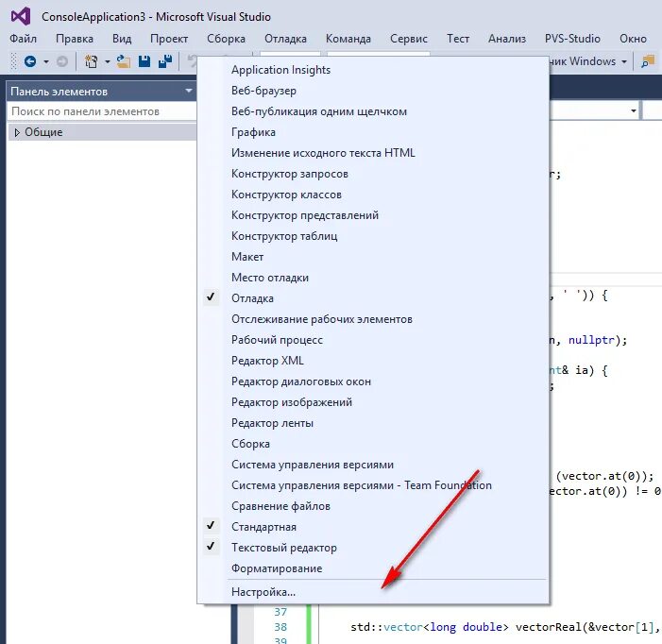Image resolution: width=662 pixels, height=644 pixels.
Task: Enable Система управления версиями toolbar
Action: (374, 465)
